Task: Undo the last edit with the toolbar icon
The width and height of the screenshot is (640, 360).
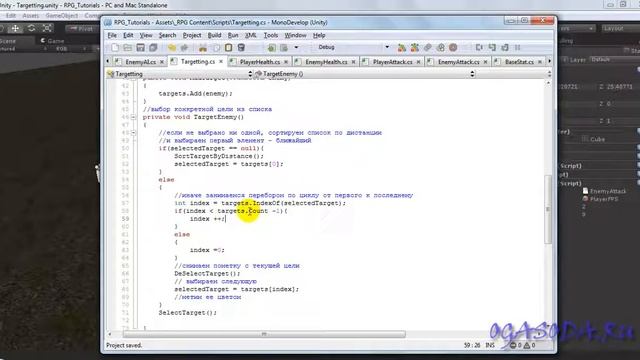Action: click(172, 48)
